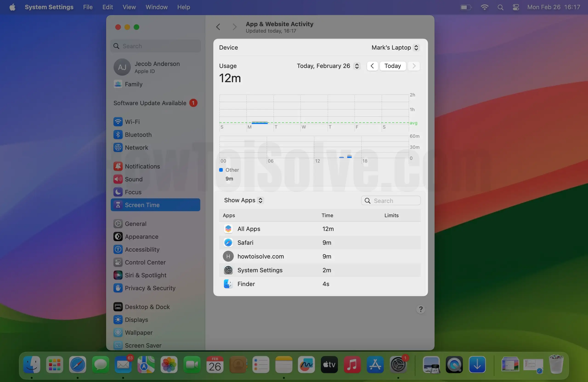Open the usage date picker
The height and width of the screenshot is (382, 588).
click(x=328, y=66)
